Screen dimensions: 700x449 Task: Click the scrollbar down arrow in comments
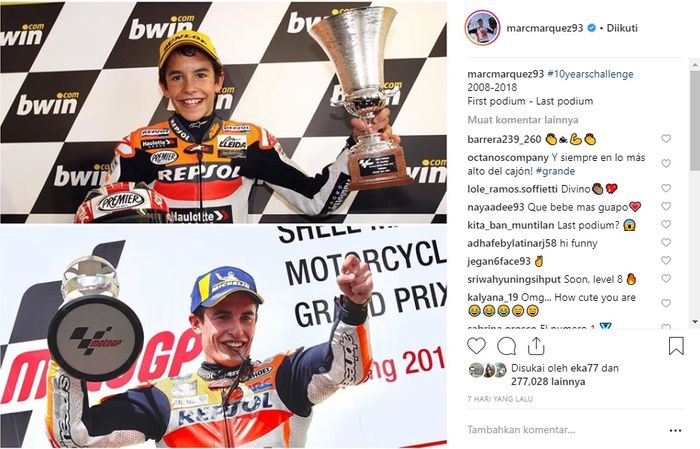tap(695, 321)
